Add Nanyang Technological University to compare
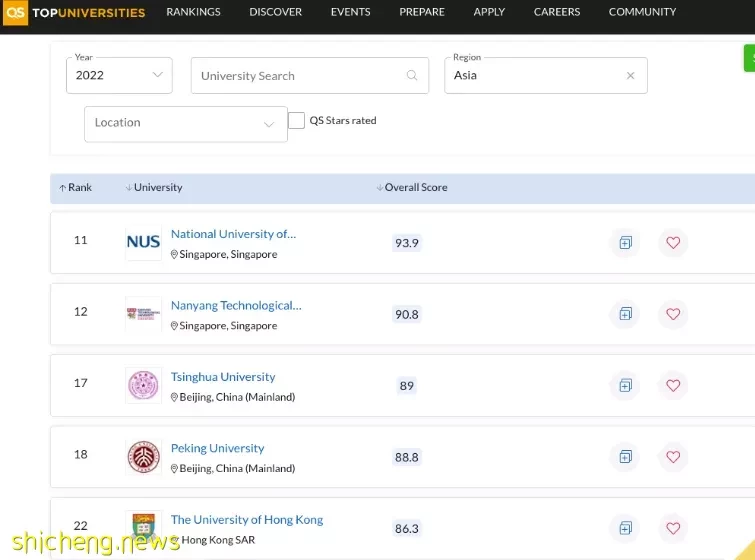The height and width of the screenshot is (560, 755). pos(625,314)
